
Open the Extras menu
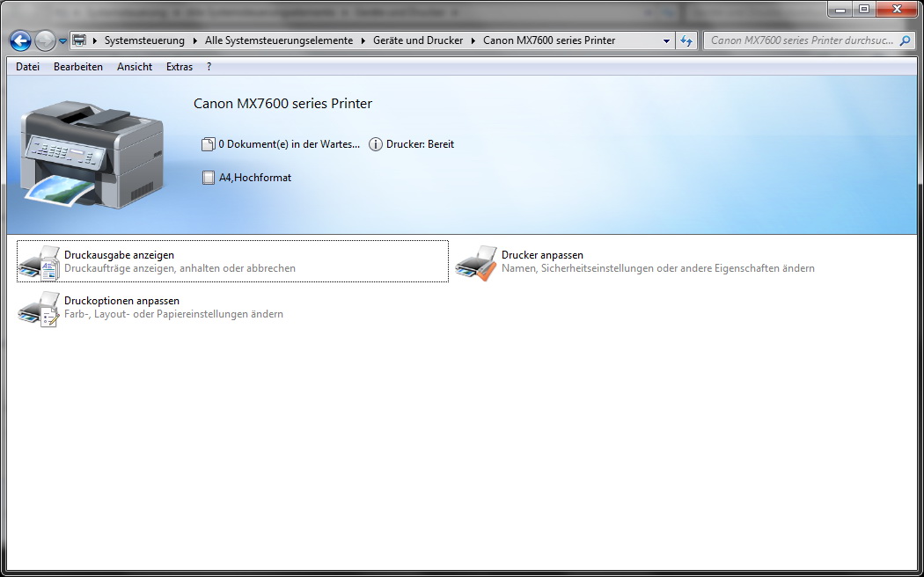tap(180, 67)
